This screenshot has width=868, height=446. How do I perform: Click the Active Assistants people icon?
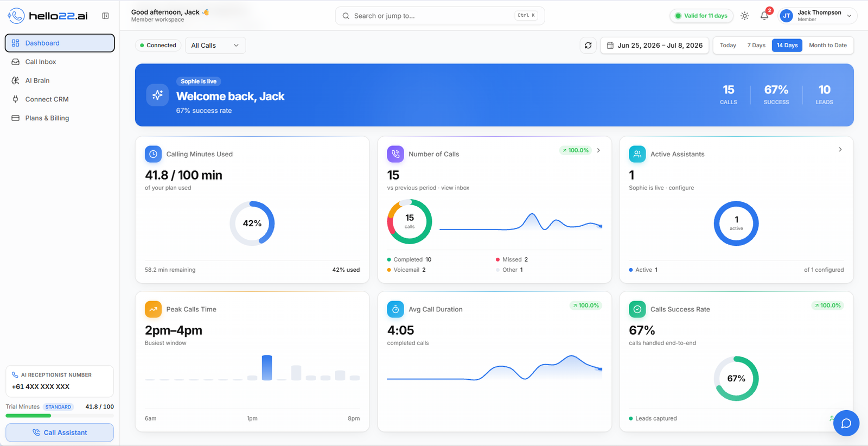tap(637, 154)
